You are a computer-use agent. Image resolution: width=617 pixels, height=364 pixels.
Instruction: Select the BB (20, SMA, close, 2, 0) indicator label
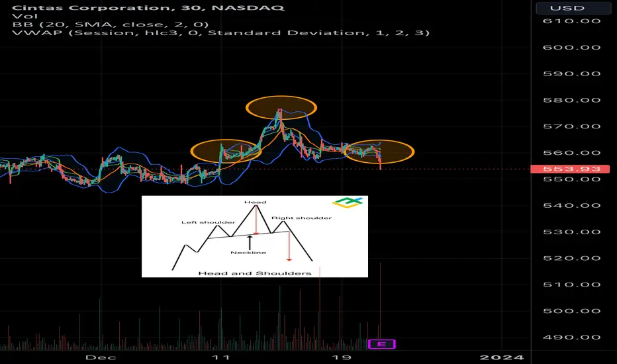click(111, 24)
